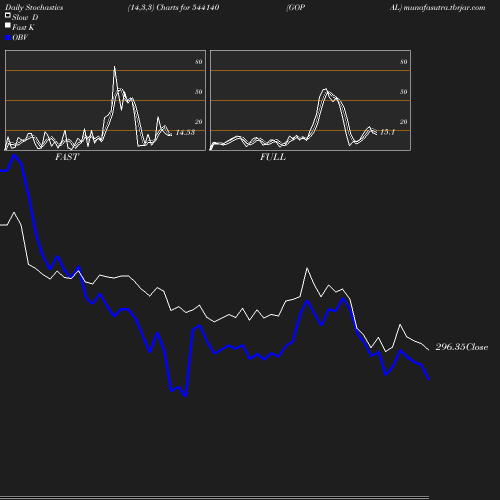Select the 'Fast K' legend label
500x500 pixels.
click(x=23, y=27)
